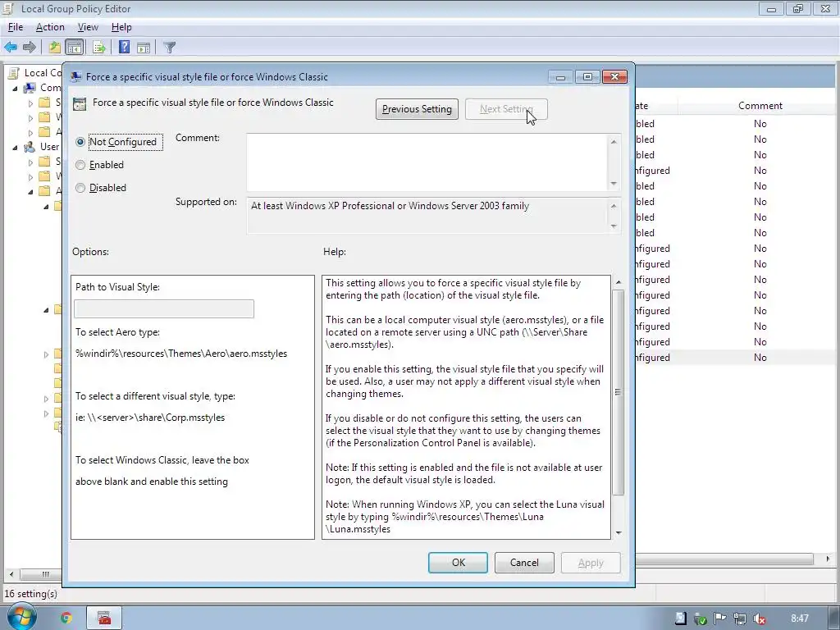Click the Comment column header
840x630 pixels.
[x=760, y=106]
